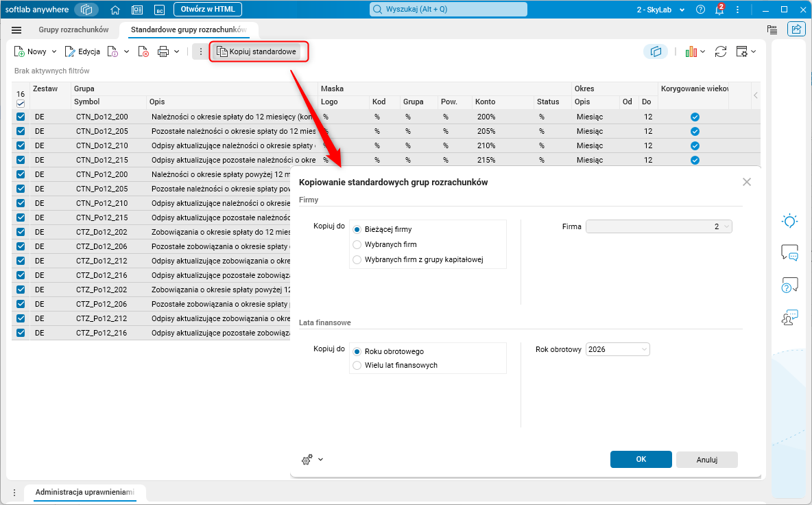Image resolution: width=812 pixels, height=505 pixels.
Task: Uncheck the checkbox for row CTN_Do12_205
Action: pos(21,131)
